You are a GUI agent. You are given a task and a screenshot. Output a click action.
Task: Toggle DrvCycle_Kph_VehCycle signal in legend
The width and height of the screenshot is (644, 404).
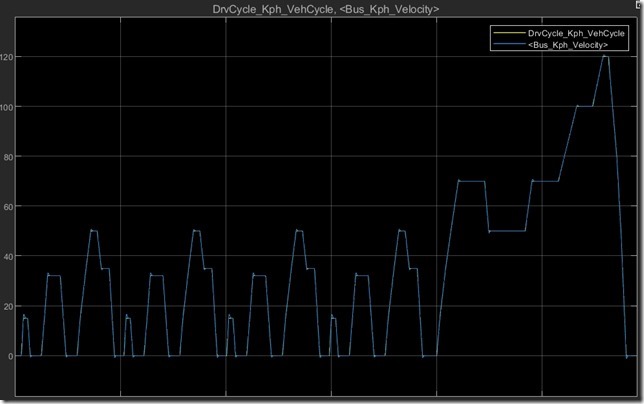(x=576, y=33)
